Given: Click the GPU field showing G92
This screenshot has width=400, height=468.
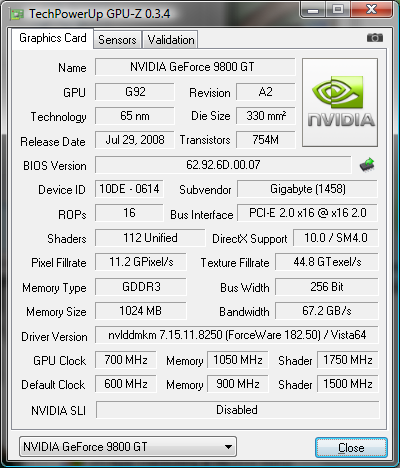Looking at the screenshot, I should pyautogui.click(x=135, y=92).
